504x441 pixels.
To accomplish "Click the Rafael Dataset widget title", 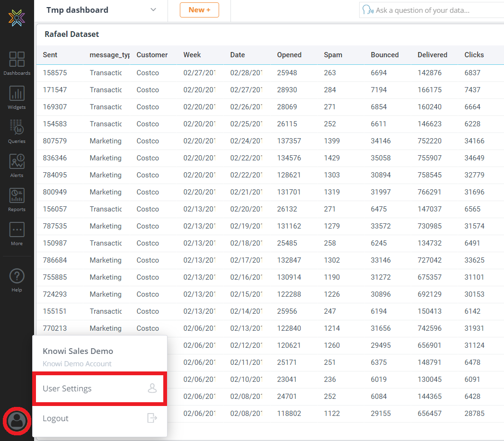I will [72, 34].
